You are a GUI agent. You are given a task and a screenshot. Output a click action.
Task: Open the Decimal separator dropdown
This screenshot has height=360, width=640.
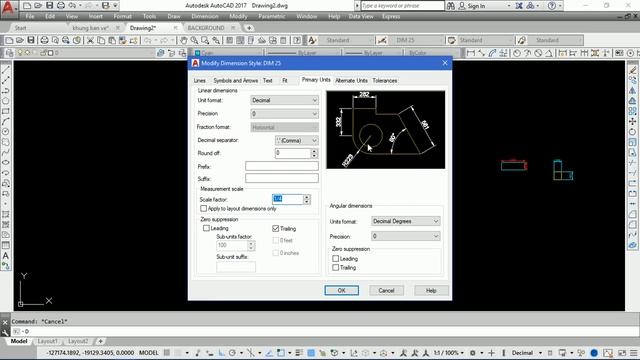pyautogui.click(x=296, y=140)
